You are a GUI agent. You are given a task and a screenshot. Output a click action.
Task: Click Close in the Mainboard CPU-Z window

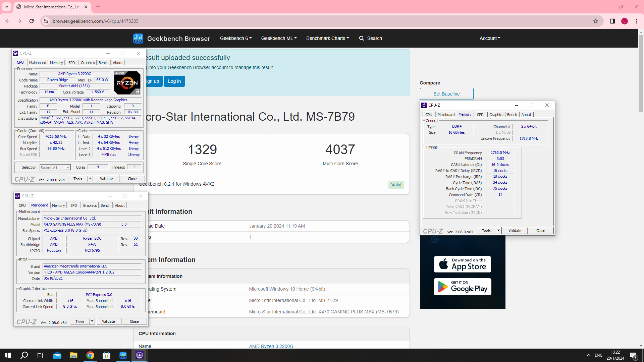(x=134, y=321)
